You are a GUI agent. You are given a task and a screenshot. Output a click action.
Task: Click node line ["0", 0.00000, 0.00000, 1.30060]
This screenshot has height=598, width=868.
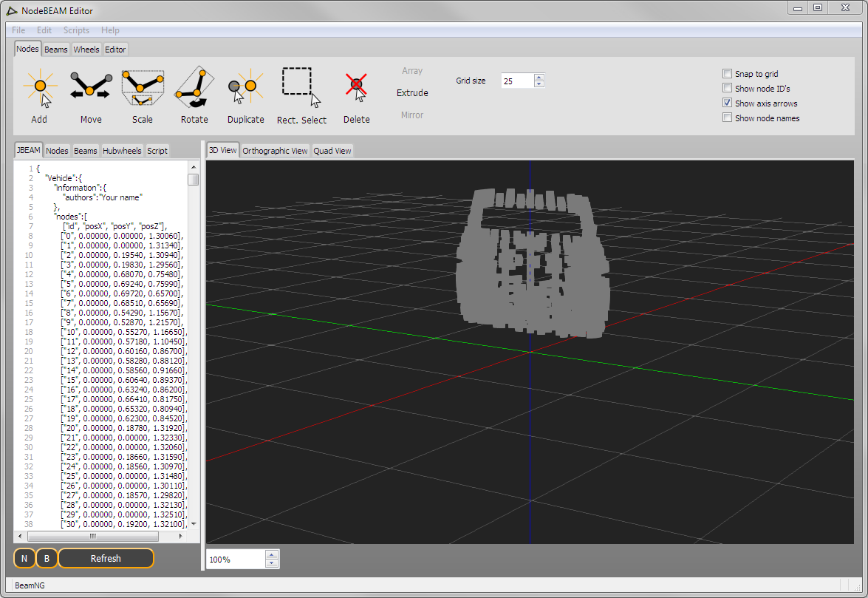[x=122, y=235]
